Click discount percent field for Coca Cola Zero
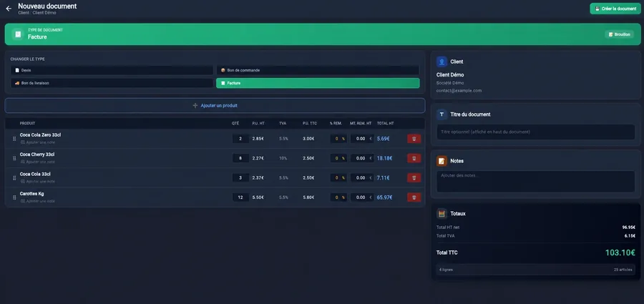 tap(339, 139)
